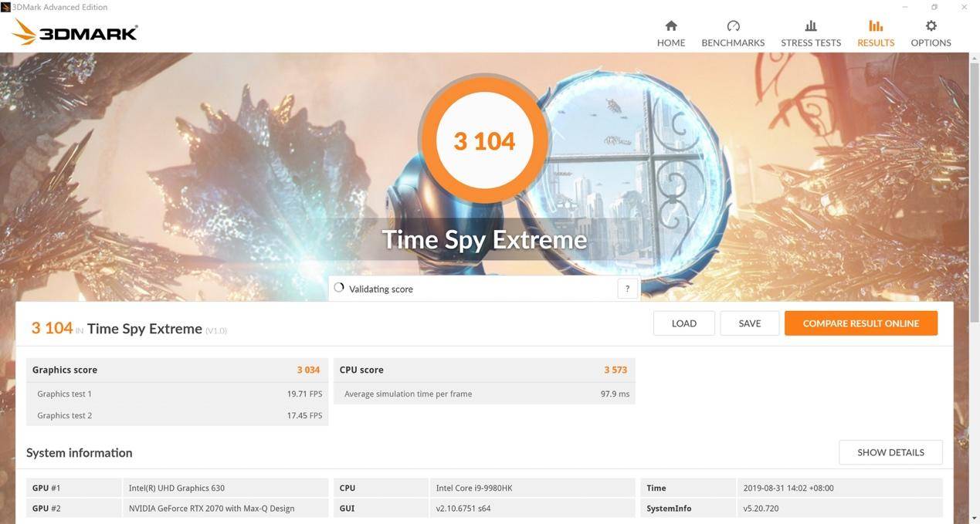Open Options gear icon
This screenshot has height=524, width=980.
tap(931, 25)
